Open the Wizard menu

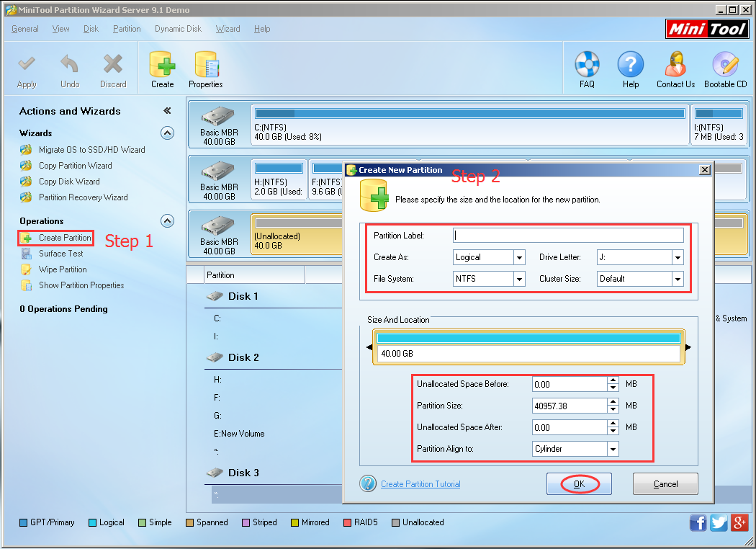228,29
